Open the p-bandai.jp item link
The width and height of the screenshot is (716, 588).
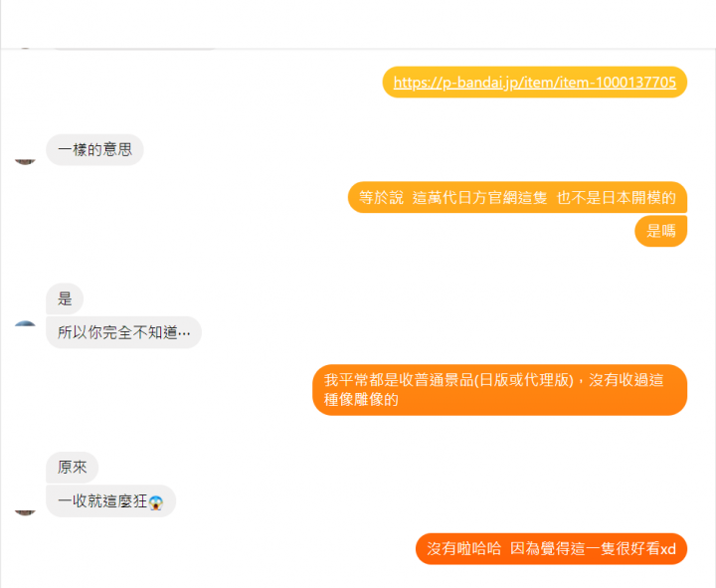click(535, 83)
